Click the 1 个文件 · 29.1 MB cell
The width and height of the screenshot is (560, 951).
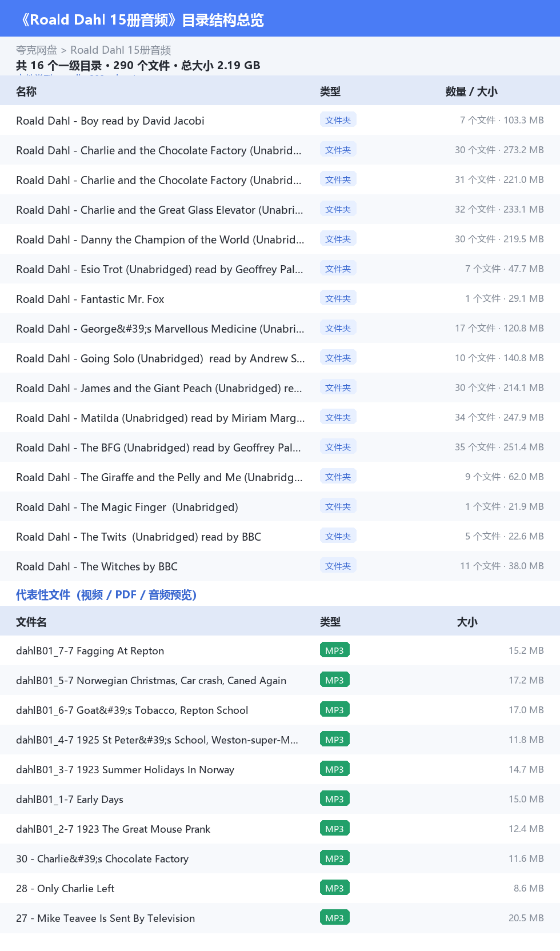click(505, 298)
